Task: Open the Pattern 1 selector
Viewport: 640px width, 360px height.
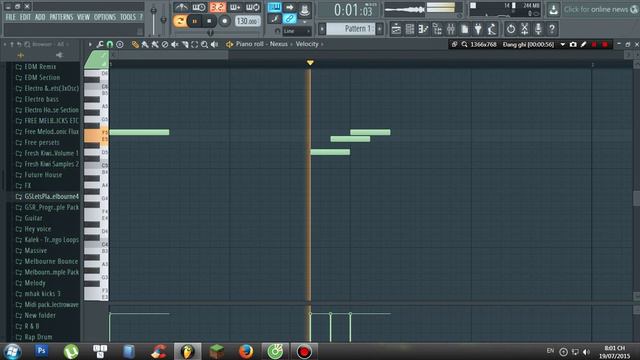Action: pyautogui.click(x=351, y=29)
